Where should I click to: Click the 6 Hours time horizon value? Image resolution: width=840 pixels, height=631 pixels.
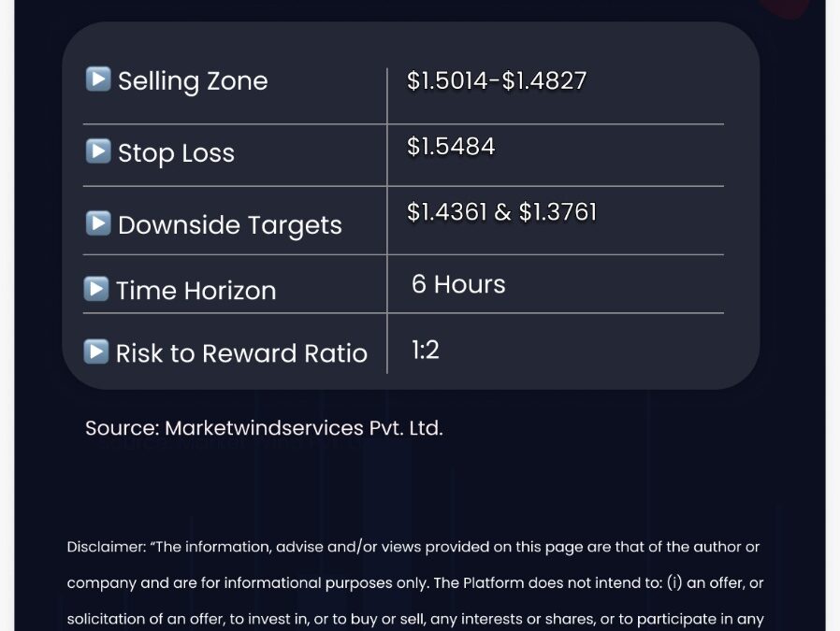(458, 284)
